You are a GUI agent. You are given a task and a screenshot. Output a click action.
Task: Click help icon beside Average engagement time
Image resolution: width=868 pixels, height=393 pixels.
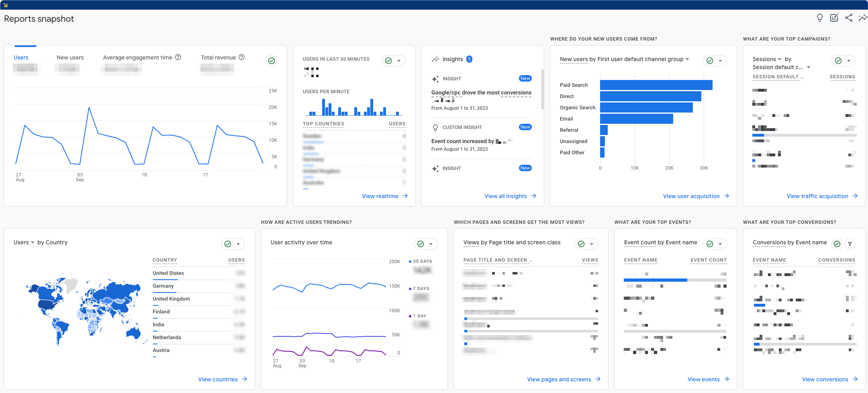pos(178,57)
